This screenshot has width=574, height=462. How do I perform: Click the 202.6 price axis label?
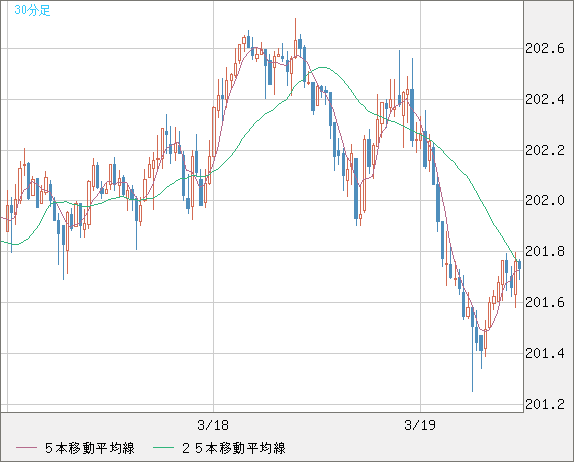click(x=545, y=48)
